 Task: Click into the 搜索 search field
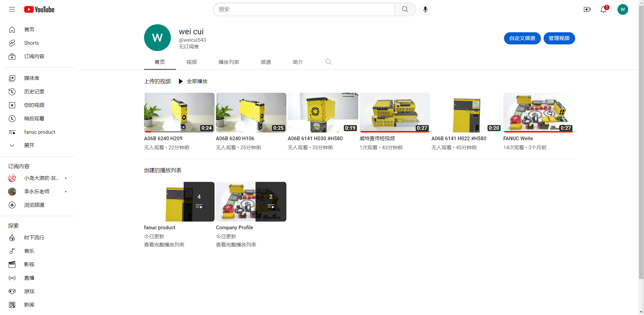pyautogui.click(x=304, y=9)
